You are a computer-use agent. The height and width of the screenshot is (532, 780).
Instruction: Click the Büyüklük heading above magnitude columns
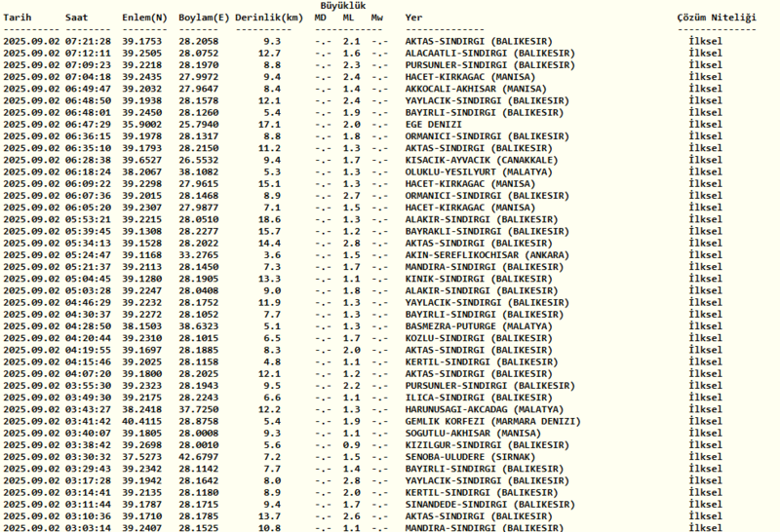click(342, 6)
